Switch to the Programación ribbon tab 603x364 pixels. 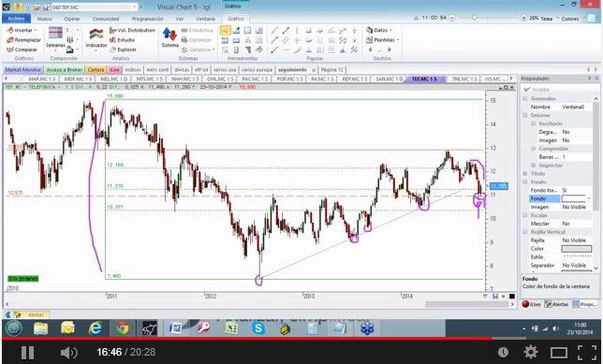click(147, 19)
